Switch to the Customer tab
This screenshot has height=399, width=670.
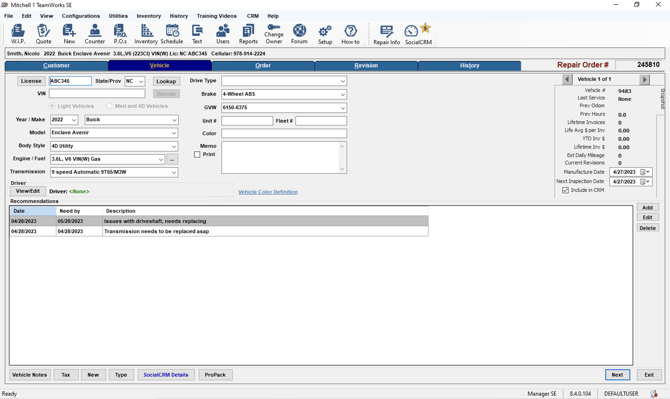(56, 66)
